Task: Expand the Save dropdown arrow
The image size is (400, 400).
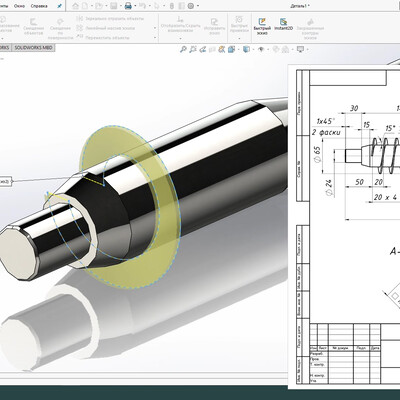Action: 121,6
